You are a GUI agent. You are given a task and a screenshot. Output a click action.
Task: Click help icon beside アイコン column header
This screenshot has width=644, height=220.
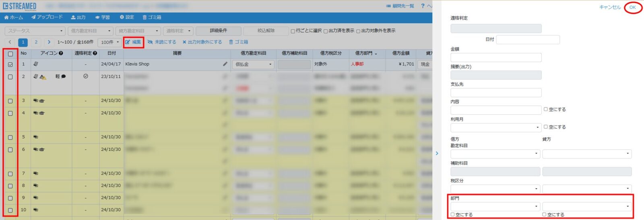tap(61, 53)
